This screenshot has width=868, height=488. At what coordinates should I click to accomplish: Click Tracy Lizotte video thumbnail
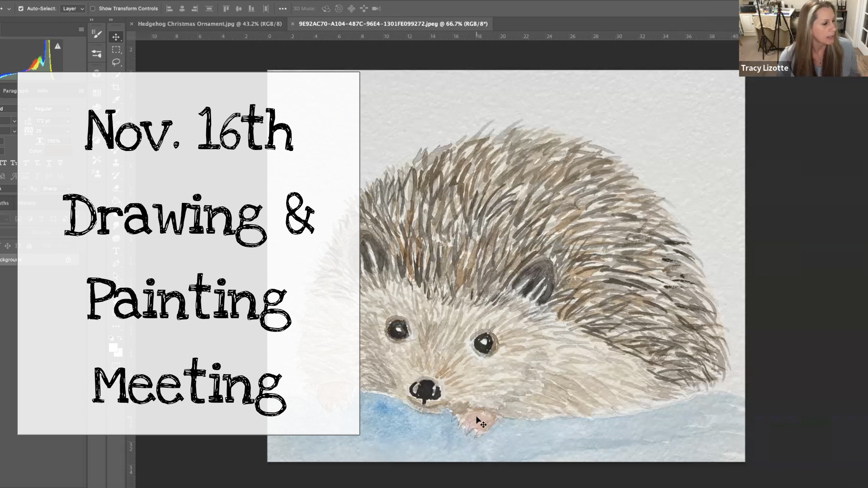click(803, 38)
